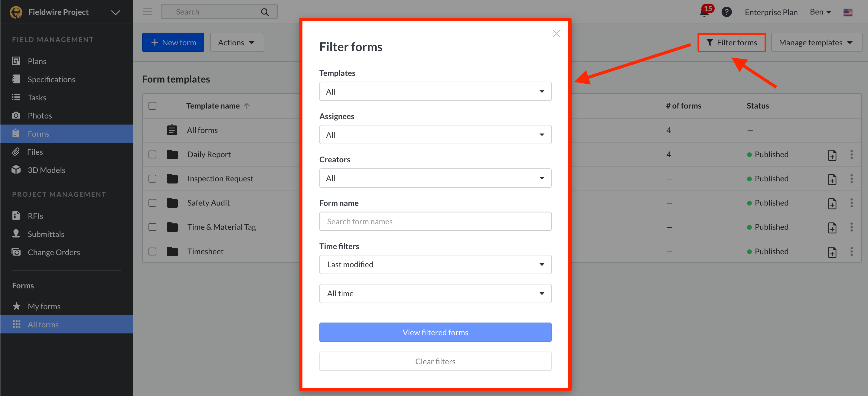
Task: Click the Clear filters button
Action: 435,361
